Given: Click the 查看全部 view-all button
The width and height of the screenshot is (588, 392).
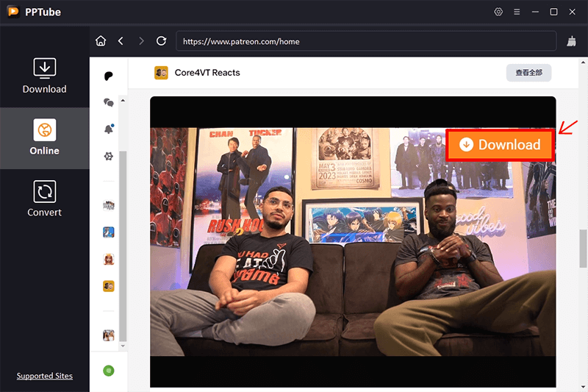Looking at the screenshot, I should point(528,73).
